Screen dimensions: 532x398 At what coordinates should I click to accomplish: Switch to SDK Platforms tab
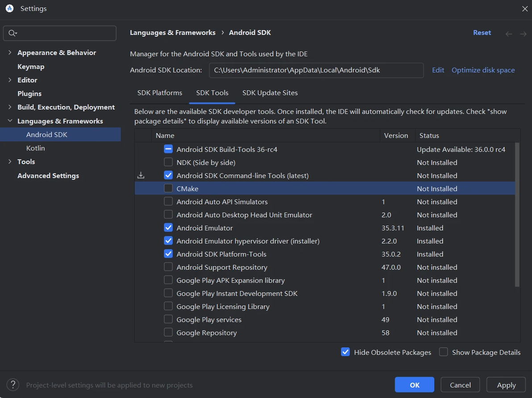click(x=159, y=93)
